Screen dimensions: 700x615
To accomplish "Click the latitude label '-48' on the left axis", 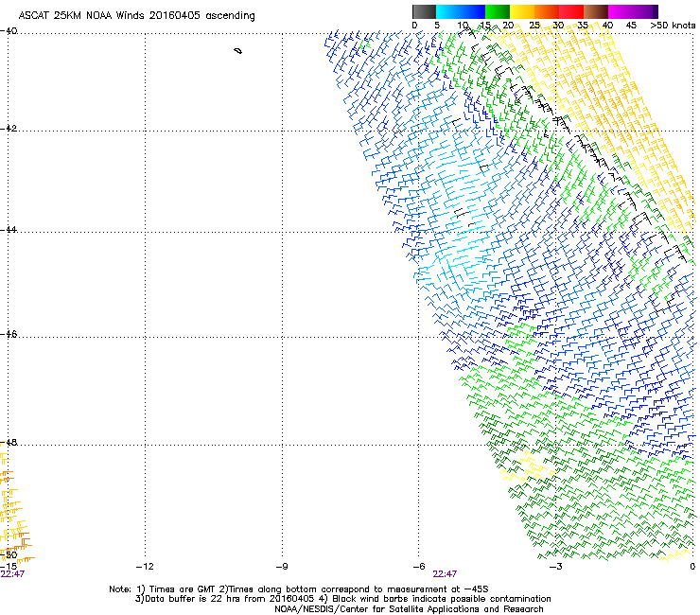I will 9,442.
